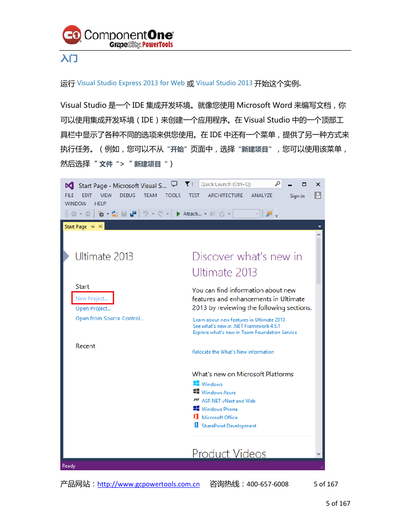This screenshot has height=532, width=411.
Task: Click the green Attach play icon
Action: (178, 214)
